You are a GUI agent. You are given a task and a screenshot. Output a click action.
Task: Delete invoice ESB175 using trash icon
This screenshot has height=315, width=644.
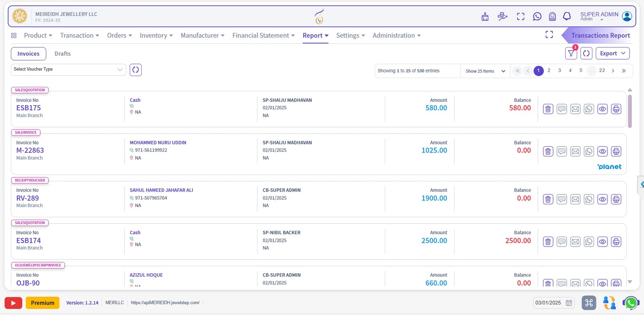[548, 109]
